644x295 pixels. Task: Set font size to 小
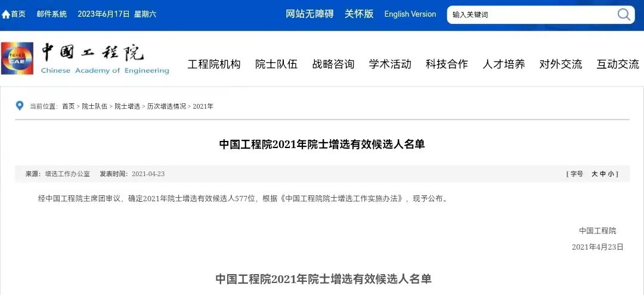[x=611, y=174]
